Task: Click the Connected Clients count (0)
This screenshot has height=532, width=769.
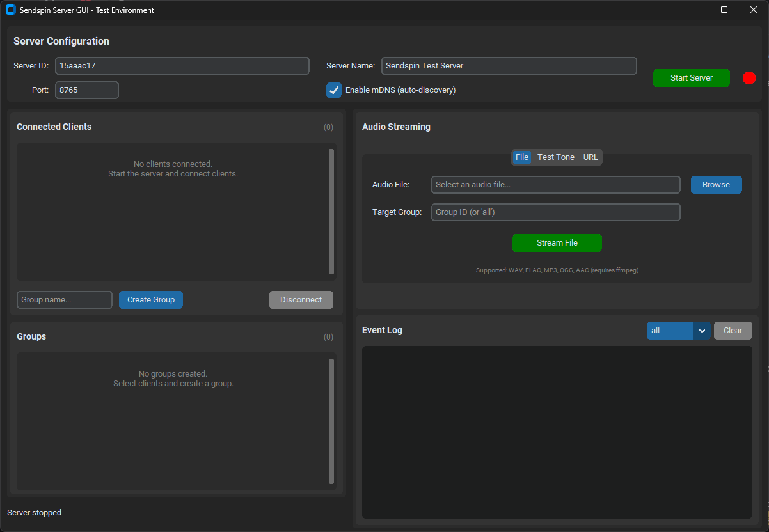Action: pos(328,127)
